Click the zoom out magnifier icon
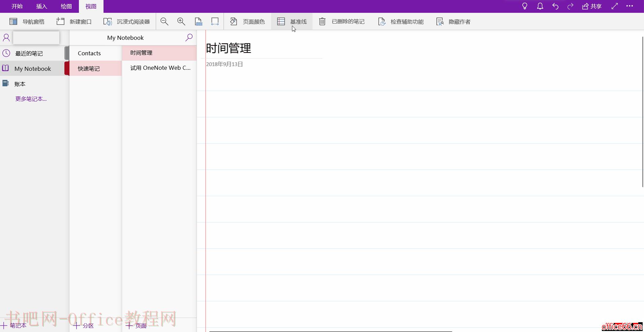 (x=165, y=22)
